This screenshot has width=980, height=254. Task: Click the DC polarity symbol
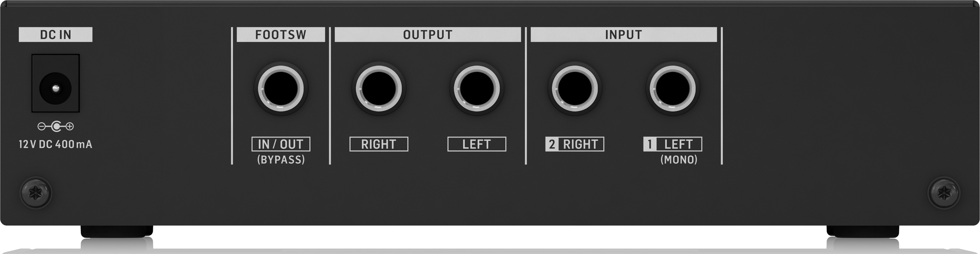pyautogui.click(x=56, y=126)
